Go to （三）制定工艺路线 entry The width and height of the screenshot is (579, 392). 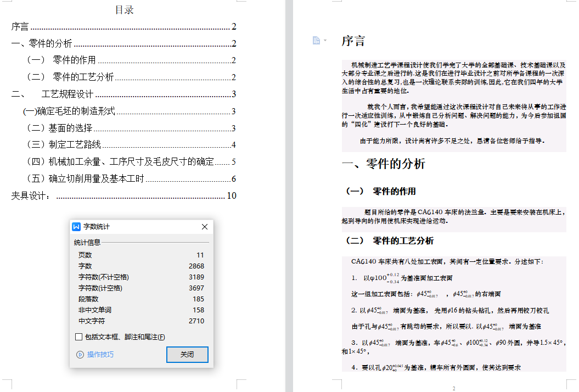pos(131,145)
